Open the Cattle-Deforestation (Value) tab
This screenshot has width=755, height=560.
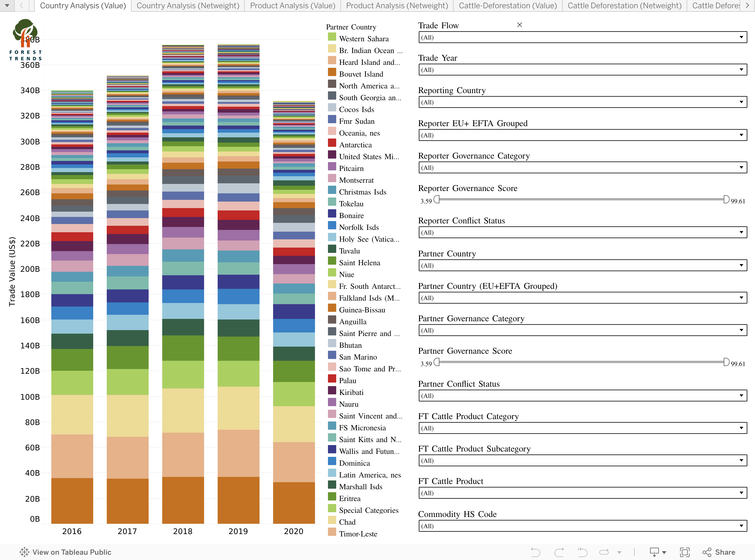(x=507, y=5)
